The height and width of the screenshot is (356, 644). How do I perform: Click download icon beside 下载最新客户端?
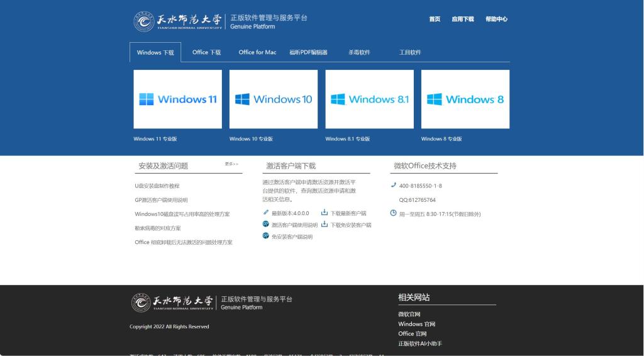click(324, 213)
